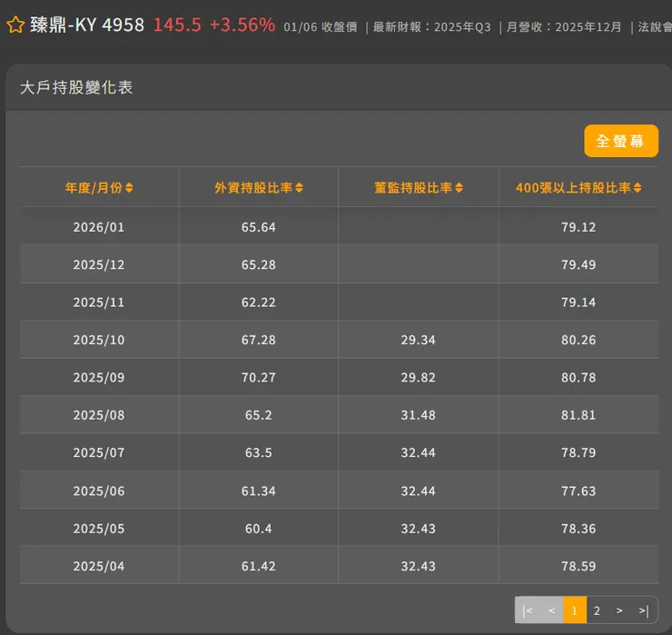Click large-holder value 79.14
The height and width of the screenshot is (635, 672).
point(578,303)
